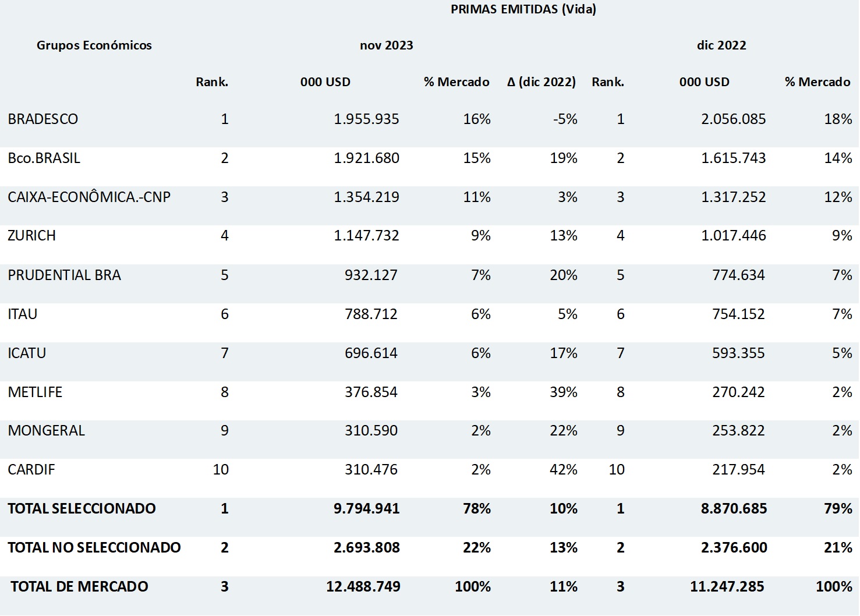Click Zurich's value 1.147.732
The height and width of the screenshot is (616, 860).
tap(367, 236)
